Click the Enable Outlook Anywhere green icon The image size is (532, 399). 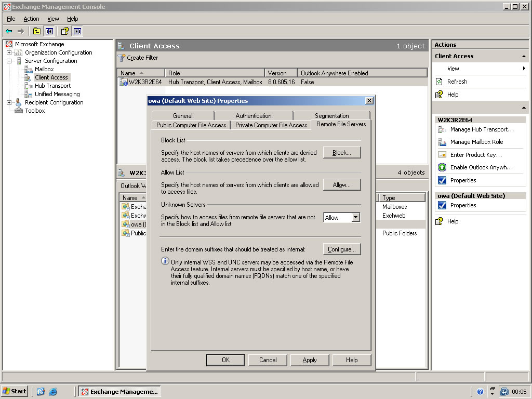442,167
